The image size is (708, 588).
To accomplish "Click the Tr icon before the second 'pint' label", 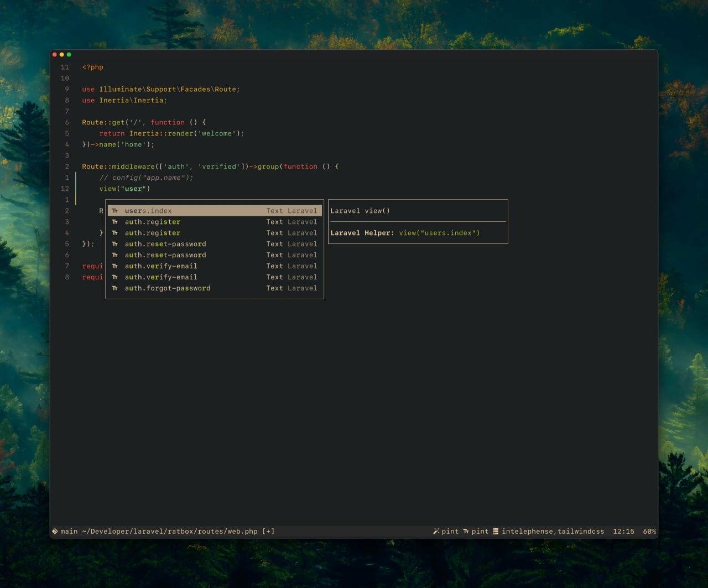I will [467, 531].
